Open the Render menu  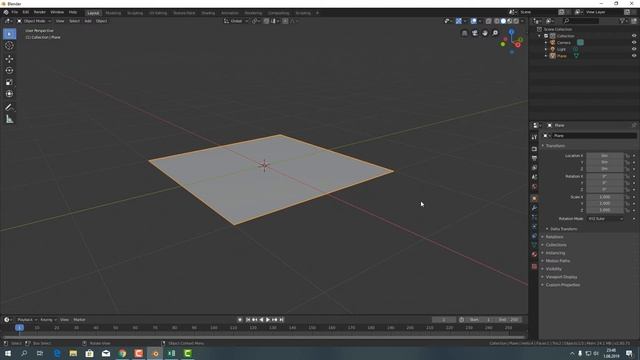click(40, 12)
